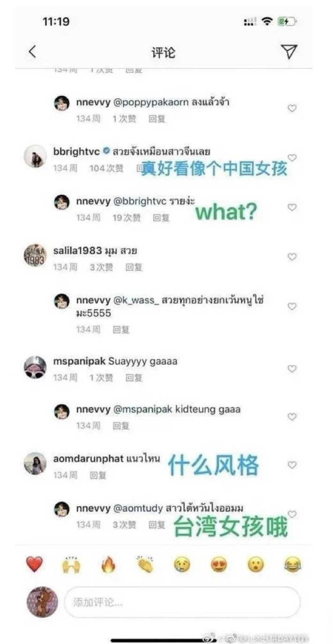
Task: Reply to salila1983's comment
Action: coord(133,267)
